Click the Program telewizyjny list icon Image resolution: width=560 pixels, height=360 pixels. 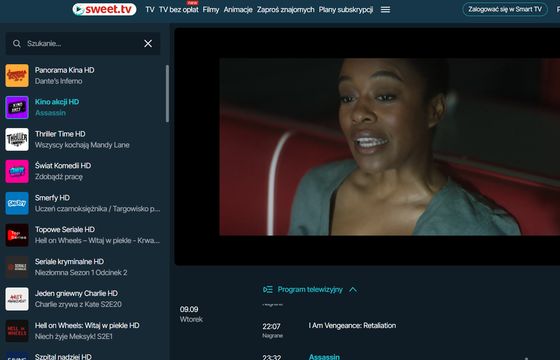pos(268,289)
